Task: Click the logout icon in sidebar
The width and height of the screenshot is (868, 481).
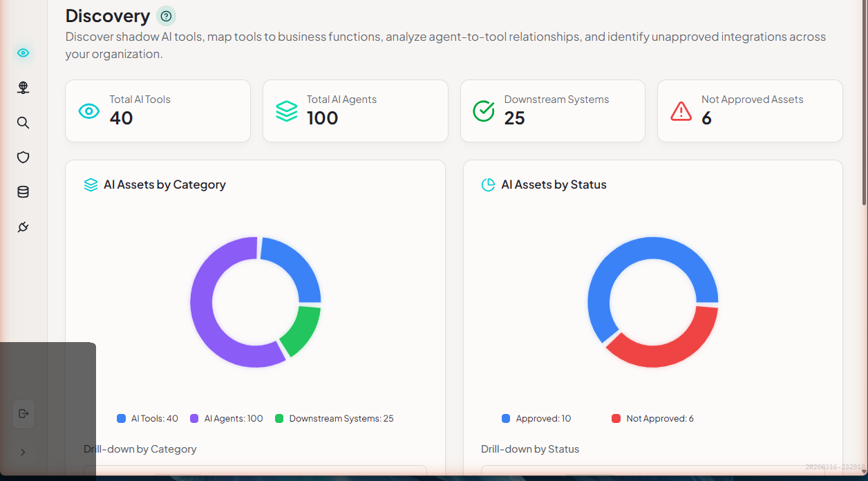Action: coord(23,414)
